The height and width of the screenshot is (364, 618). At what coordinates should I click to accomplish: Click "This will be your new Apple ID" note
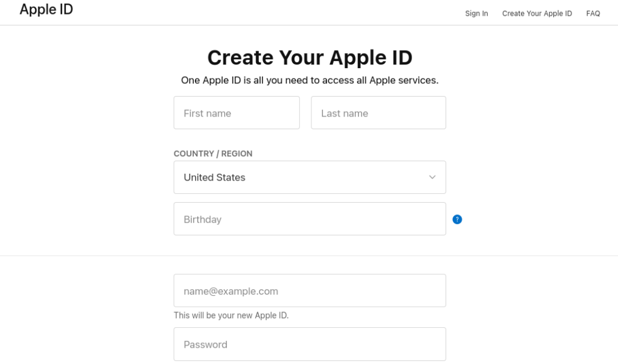point(231,316)
